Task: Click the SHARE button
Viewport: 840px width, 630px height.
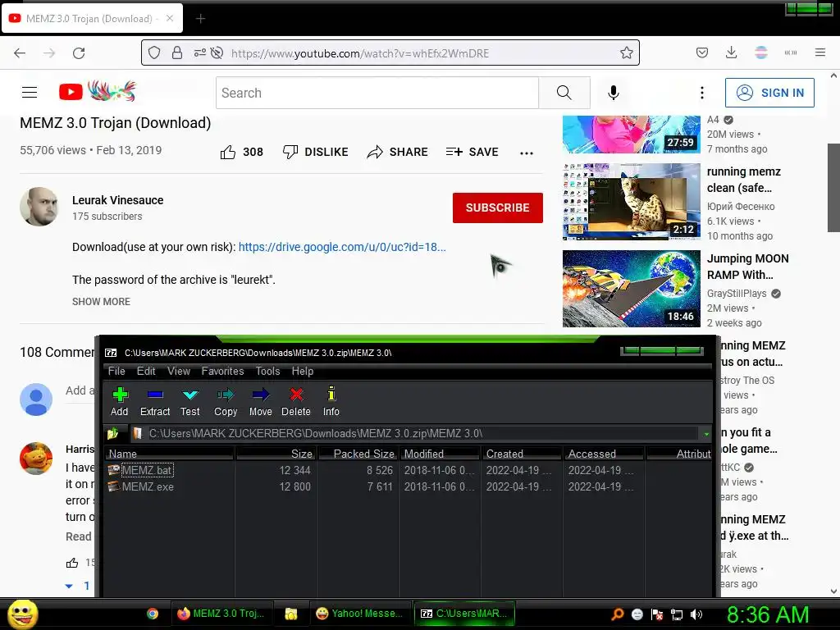Action: pos(398,152)
